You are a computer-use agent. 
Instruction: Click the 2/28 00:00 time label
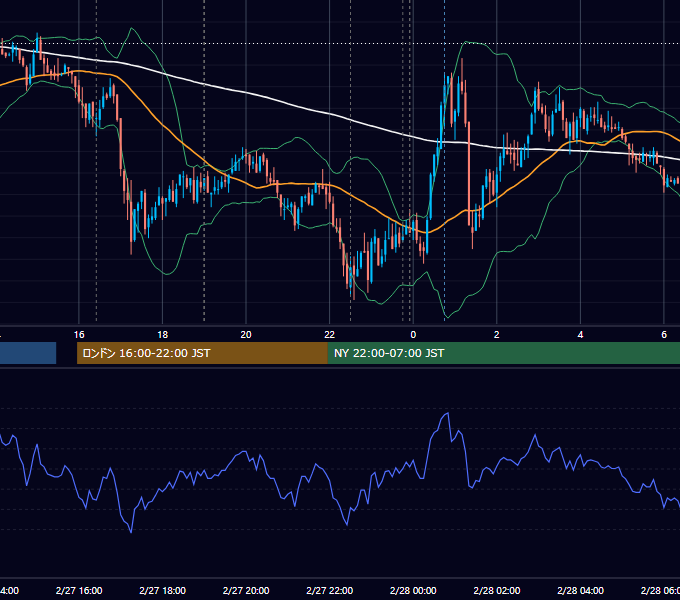point(413,590)
